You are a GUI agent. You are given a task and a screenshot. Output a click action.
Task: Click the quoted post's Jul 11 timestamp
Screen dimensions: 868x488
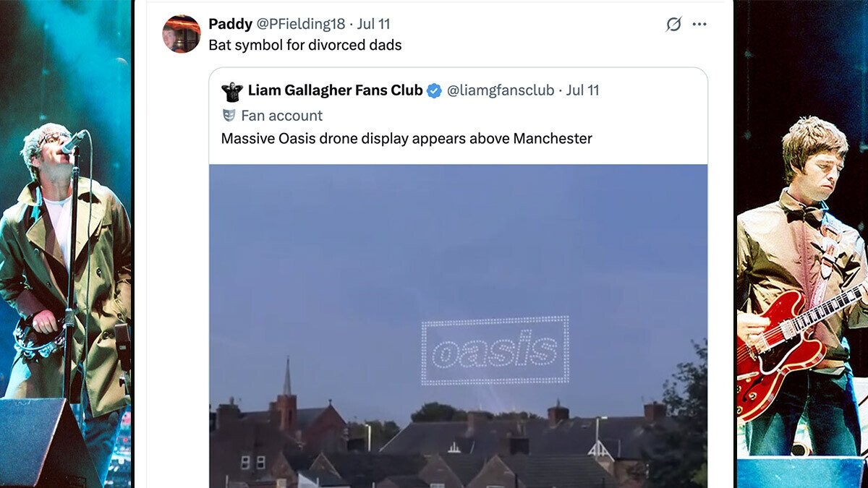tap(582, 90)
